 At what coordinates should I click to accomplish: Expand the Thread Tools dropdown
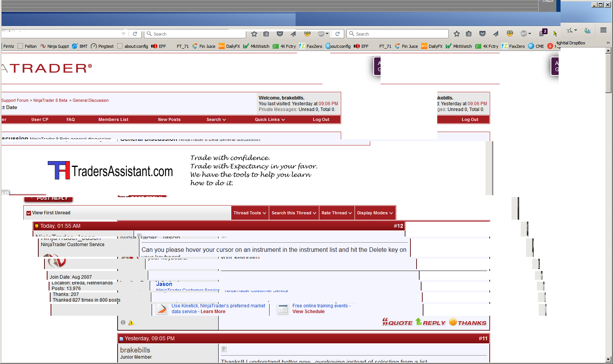(x=250, y=213)
